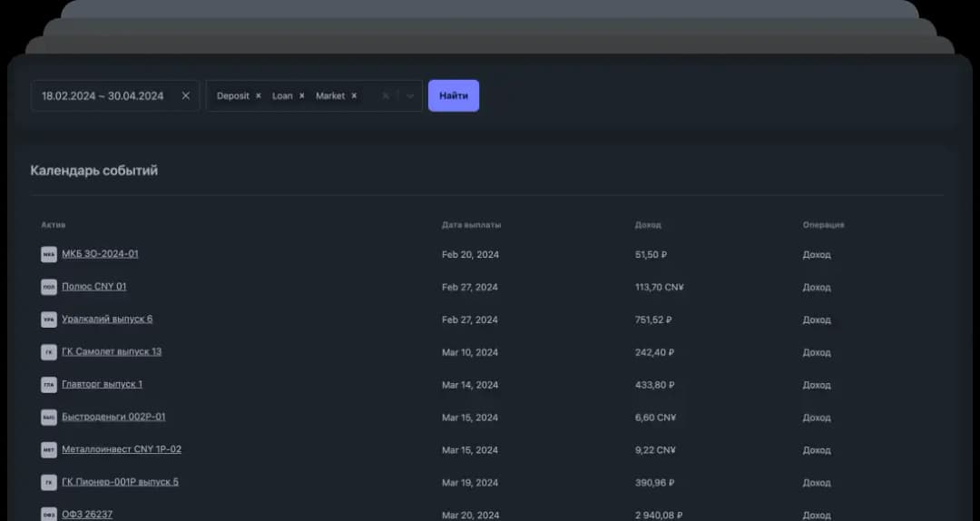Screen dimensions: 980x521
Task: Click the Полюс asset logo icon
Action: tap(49, 287)
